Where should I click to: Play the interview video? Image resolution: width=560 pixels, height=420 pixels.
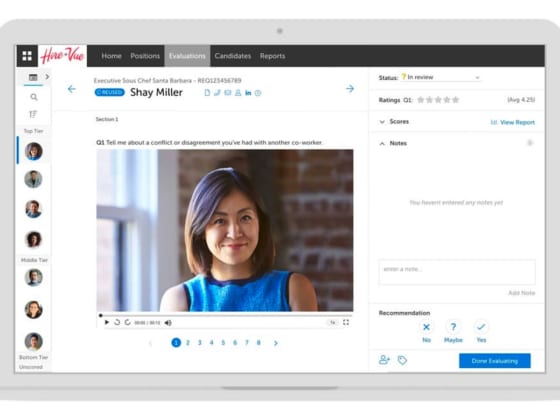click(106, 322)
